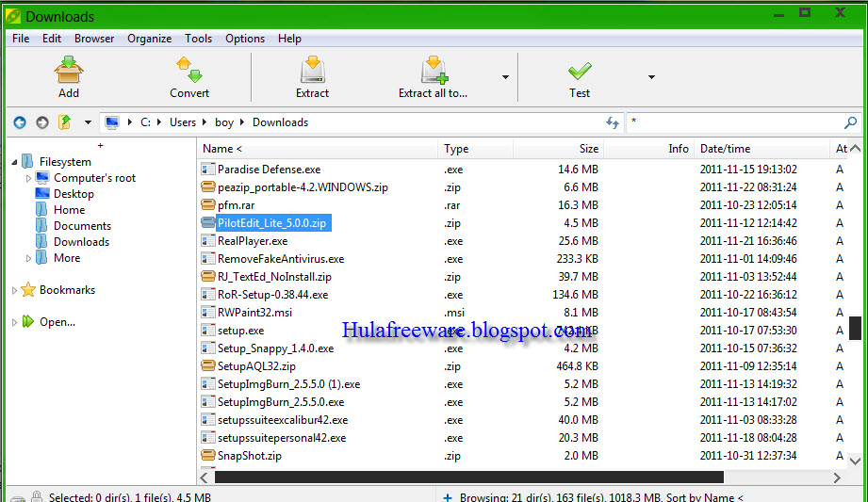Click the Extract all to... icon
The width and height of the screenshot is (868, 502).
tap(434, 70)
